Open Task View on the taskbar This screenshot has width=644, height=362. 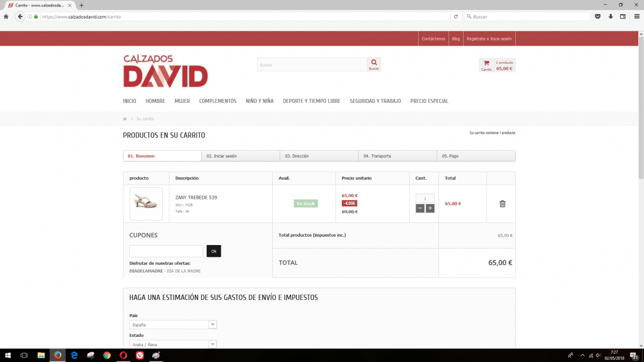coord(24,356)
